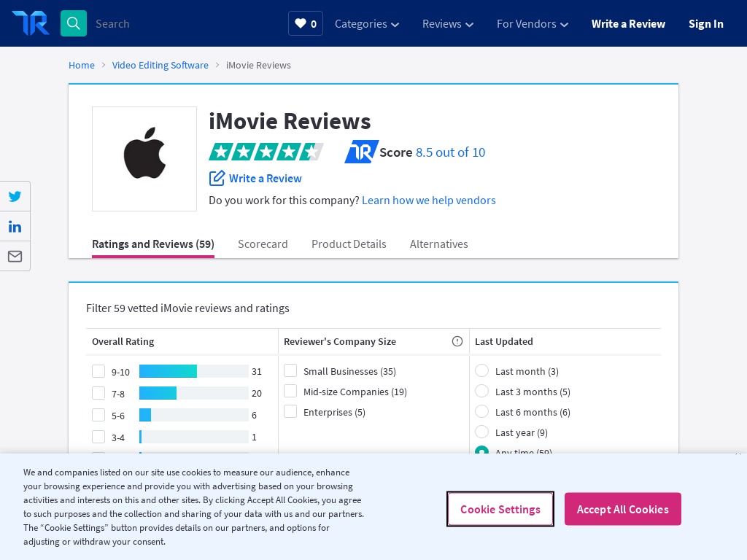Click Write a Review under the product title
747x560 pixels.
click(x=266, y=179)
